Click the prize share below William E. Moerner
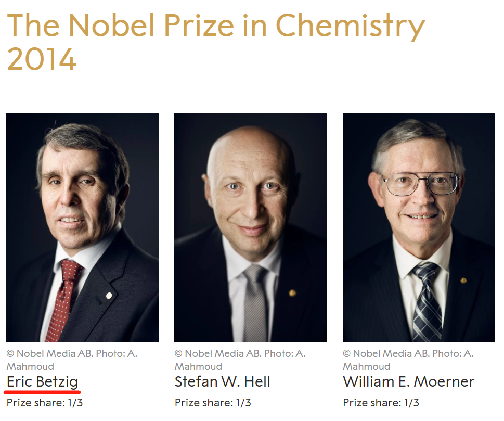This screenshot has height=421, width=504. (381, 402)
